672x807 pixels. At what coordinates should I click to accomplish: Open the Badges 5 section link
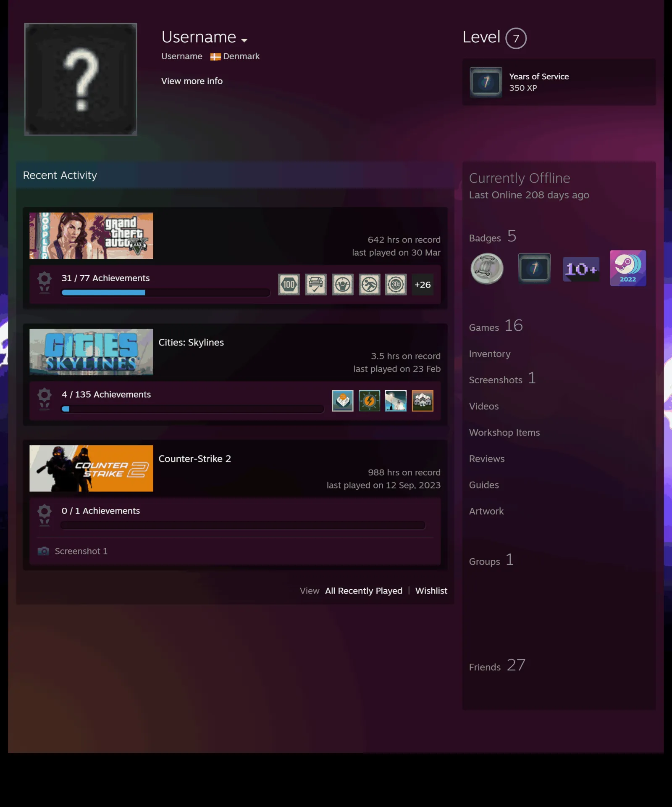click(493, 237)
